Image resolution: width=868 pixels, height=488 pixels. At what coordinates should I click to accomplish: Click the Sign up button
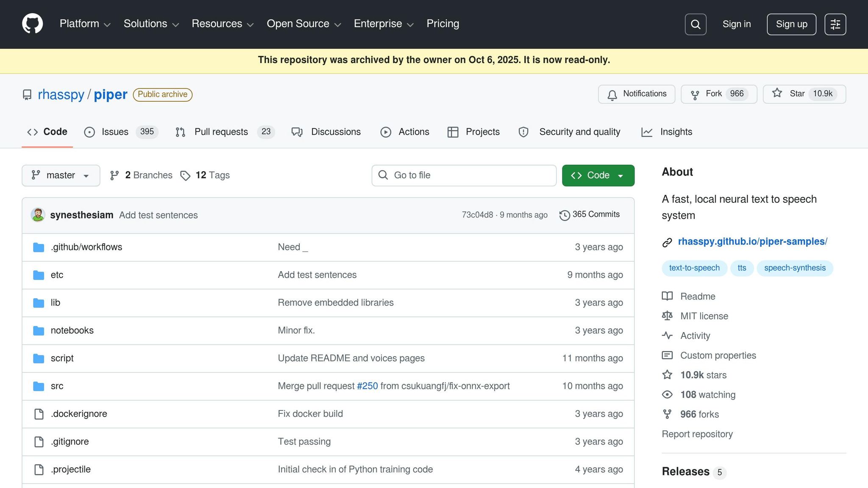[x=791, y=24]
